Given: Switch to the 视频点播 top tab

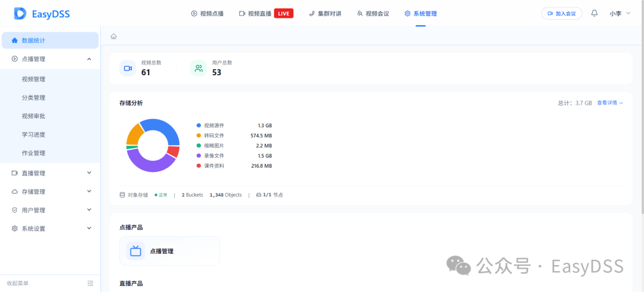Looking at the screenshot, I should tap(208, 14).
